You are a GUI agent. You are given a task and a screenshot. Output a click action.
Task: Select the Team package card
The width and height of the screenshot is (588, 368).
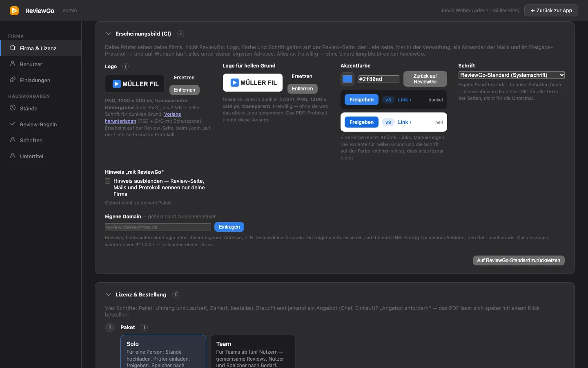[253, 352]
